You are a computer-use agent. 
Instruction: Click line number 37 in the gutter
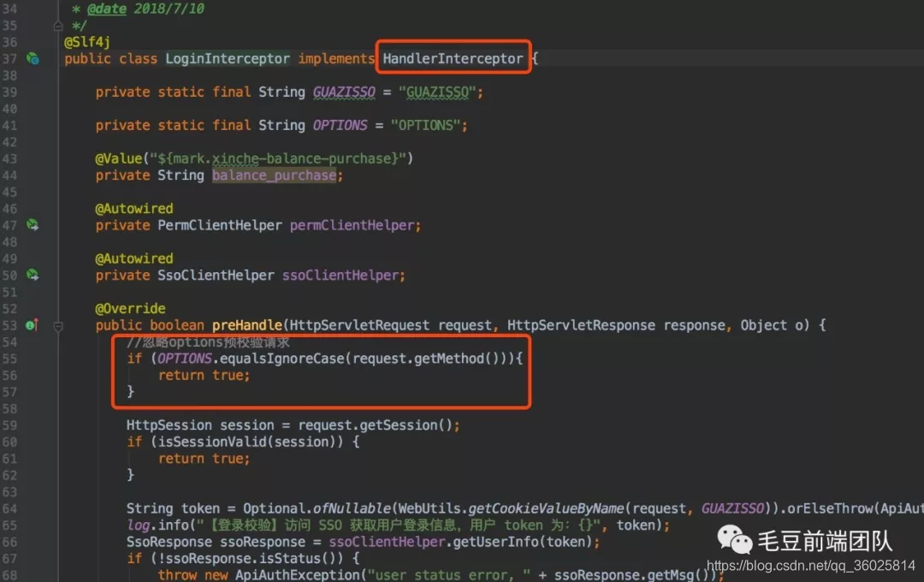10,59
